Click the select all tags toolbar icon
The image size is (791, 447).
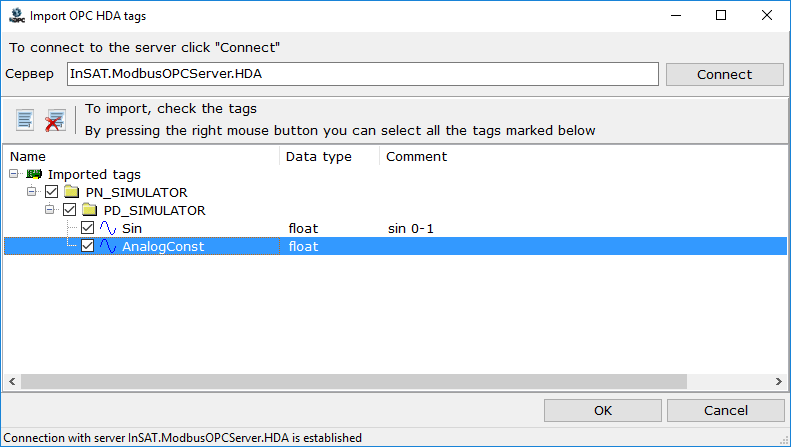click(25, 120)
